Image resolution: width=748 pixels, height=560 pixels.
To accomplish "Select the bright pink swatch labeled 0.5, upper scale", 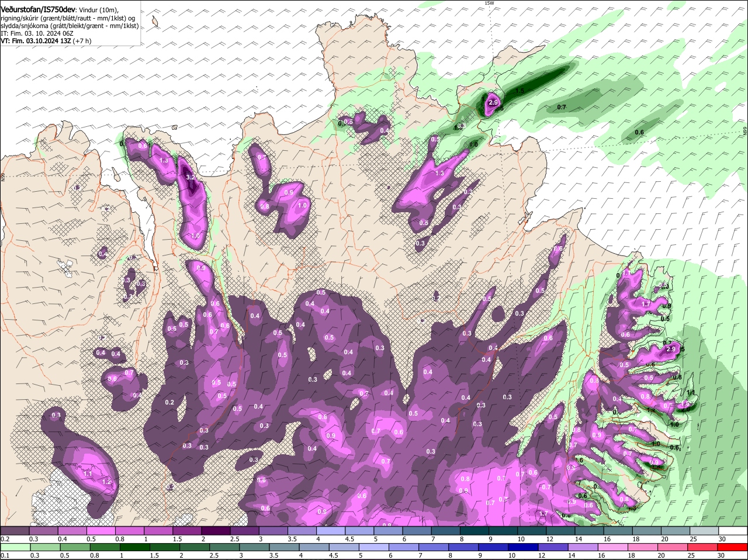I will 102,530.
